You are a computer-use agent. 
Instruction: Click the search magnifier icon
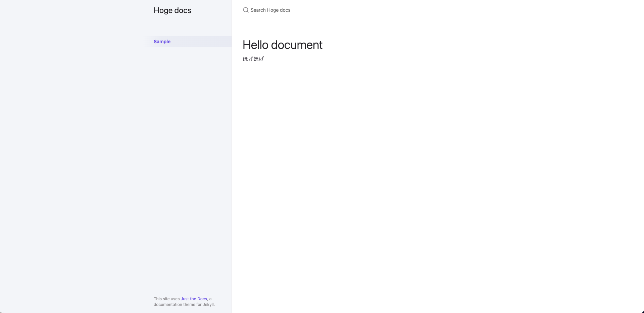[x=246, y=10]
